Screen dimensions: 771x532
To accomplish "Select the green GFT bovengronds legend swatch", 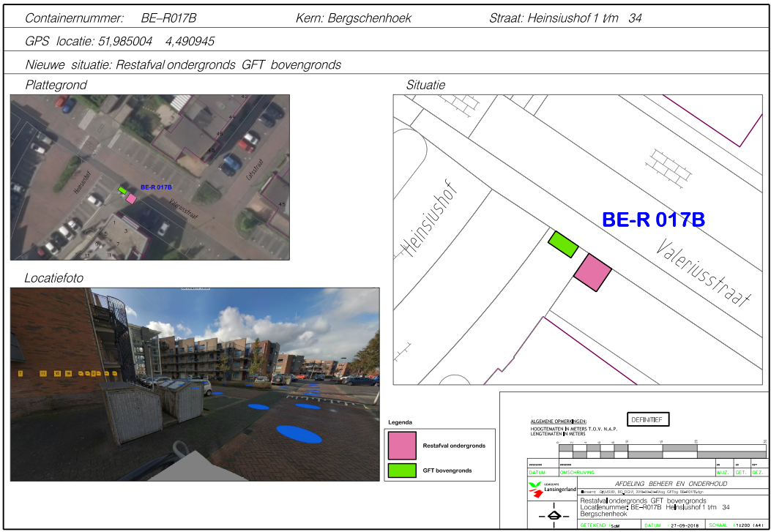I will coord(402,470).
